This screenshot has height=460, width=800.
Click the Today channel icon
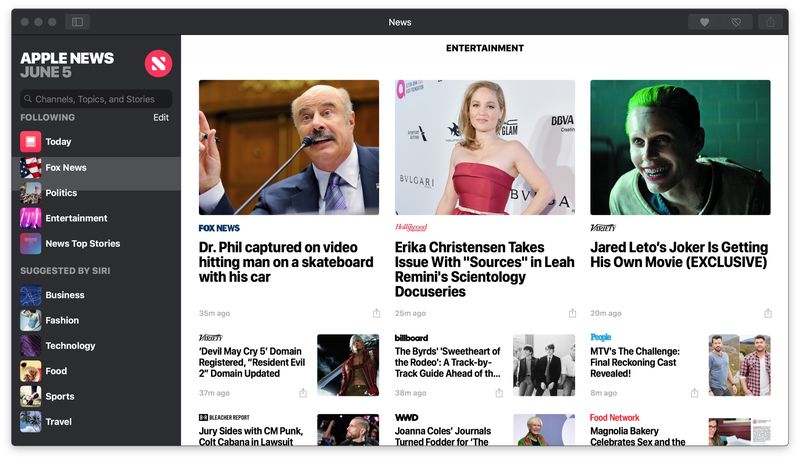[x=31, y=141]
